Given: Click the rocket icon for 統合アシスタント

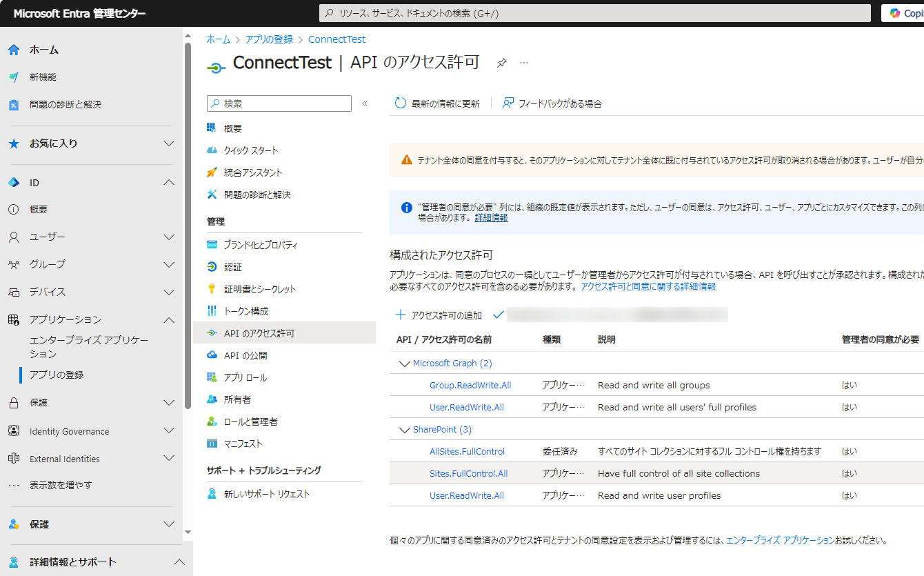Looking at the screenshot, I should (x=212, y=172).
